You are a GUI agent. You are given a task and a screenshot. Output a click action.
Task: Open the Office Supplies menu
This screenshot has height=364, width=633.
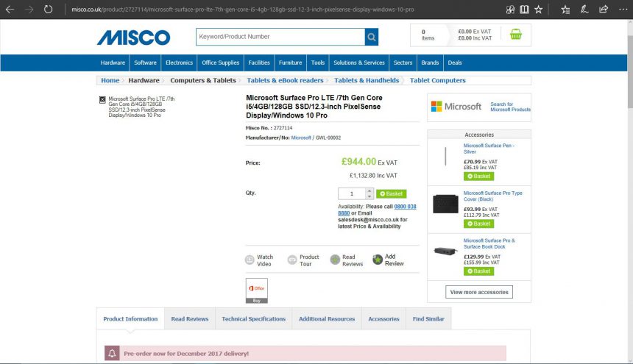pos(220,63)
